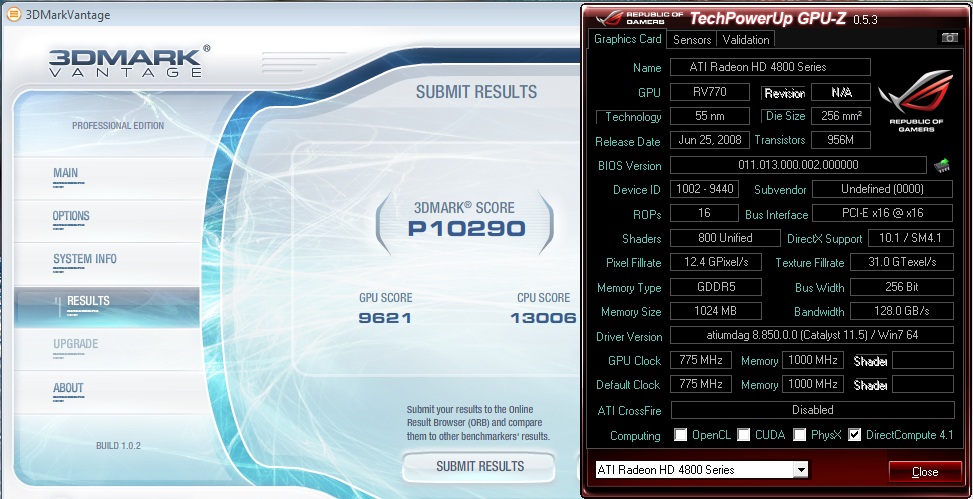Open ABOUT in 3DMark sidebar
Screen dimensions: 973x499
(68, 388)
